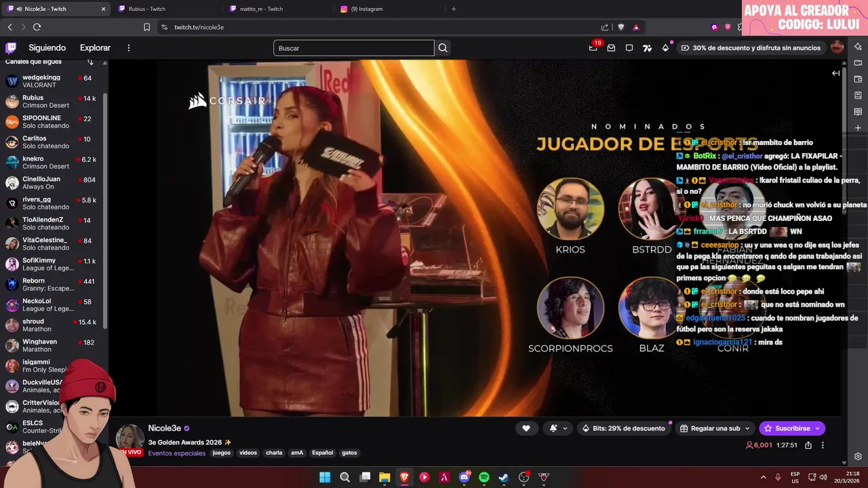Image resolution: width=868 pixels, height=488 pixels.
Task: Expand notification options chevron beside the bell
Action: 565,428
